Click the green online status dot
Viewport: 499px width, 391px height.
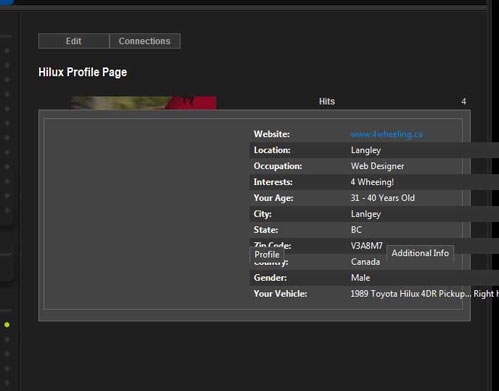click(x=7, y=325)
